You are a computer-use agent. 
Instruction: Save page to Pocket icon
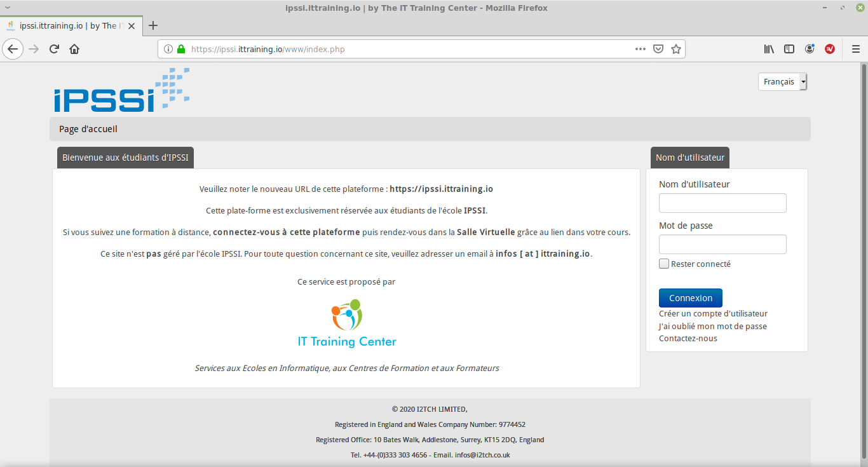tap(659, 49)
